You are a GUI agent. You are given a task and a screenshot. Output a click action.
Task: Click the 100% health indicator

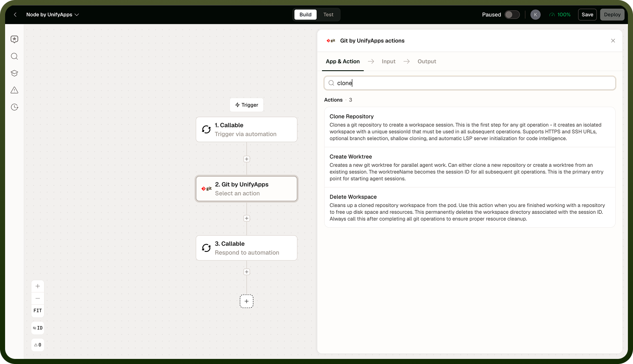[x=560, y=14]
